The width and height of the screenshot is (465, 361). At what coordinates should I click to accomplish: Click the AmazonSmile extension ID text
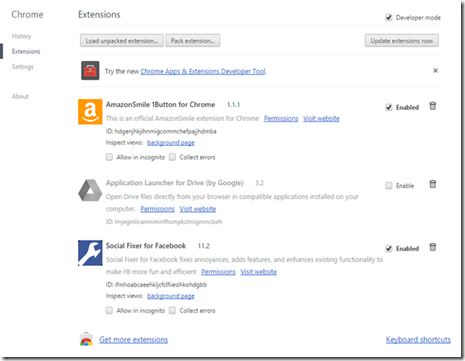coord(161,131)
